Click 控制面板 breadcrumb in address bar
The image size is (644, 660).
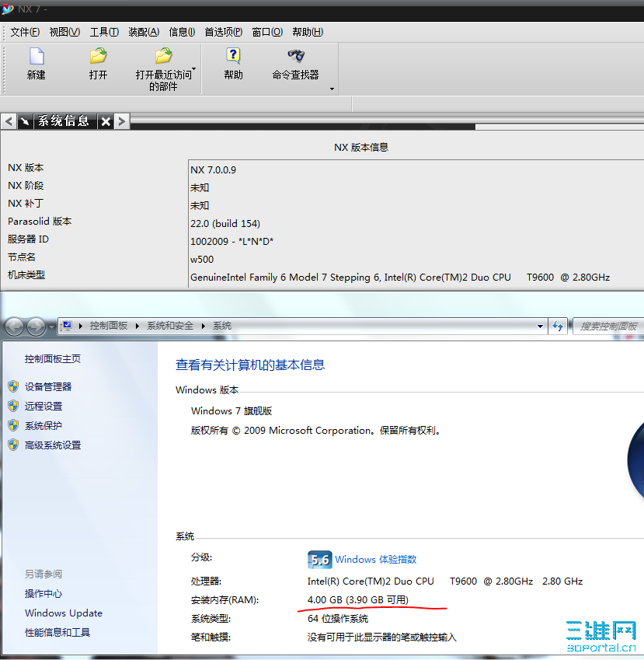point(109,326)
